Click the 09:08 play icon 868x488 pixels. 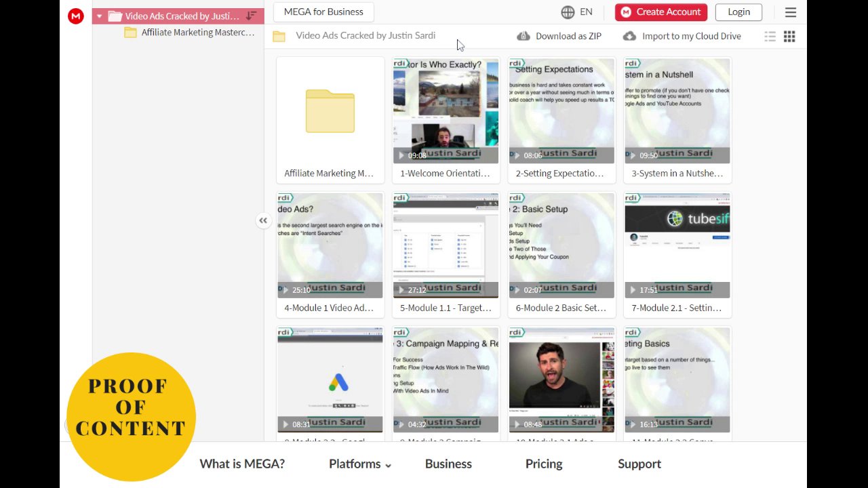401,156
